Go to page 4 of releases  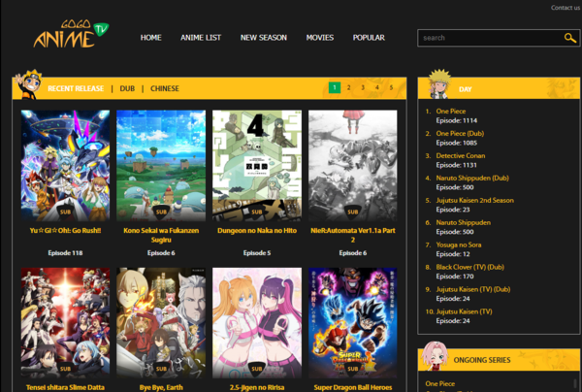pyautogui.click(x=376, y=87)
